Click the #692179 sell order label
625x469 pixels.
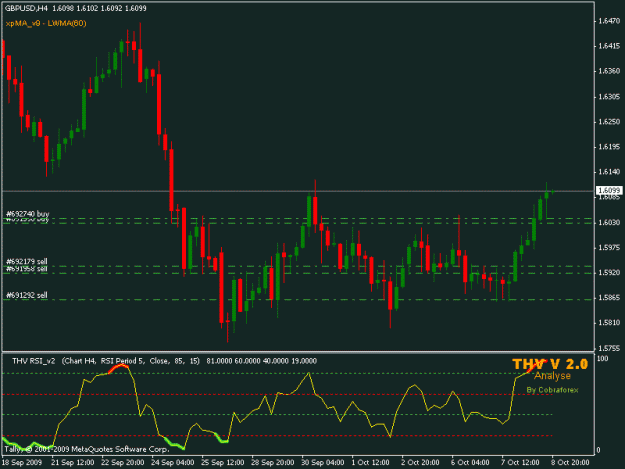(x=27, y=261)
